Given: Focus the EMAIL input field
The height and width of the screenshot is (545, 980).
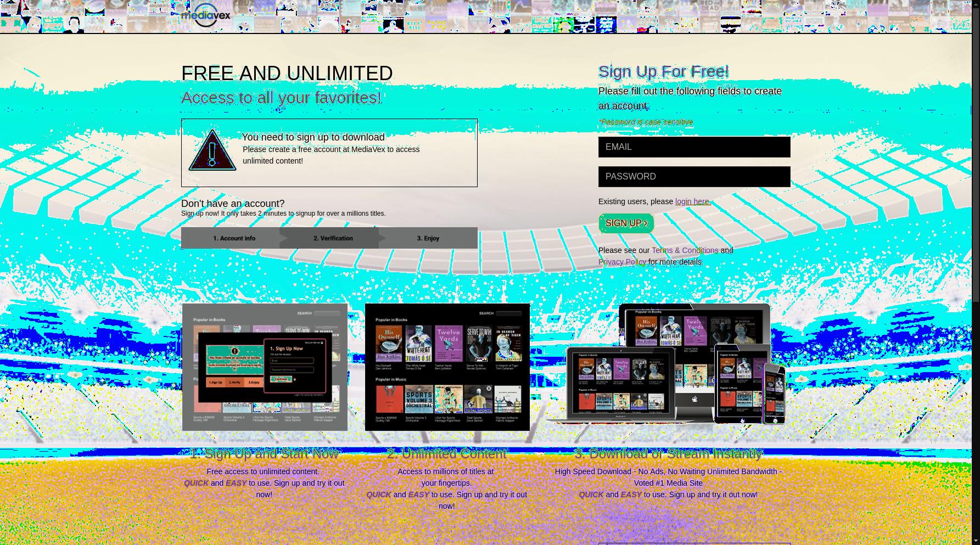Looking at the screenshot, I should point(694,147).
